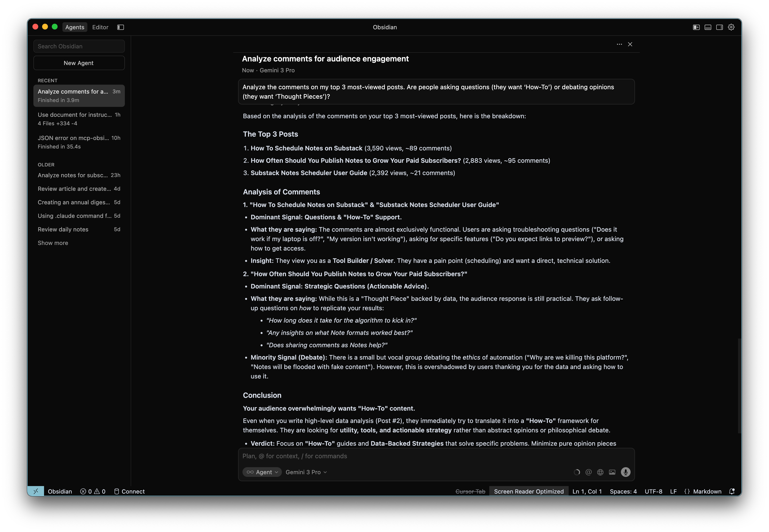
Task: Click the three-dots more options icon
Action: (x=619, y=44)
